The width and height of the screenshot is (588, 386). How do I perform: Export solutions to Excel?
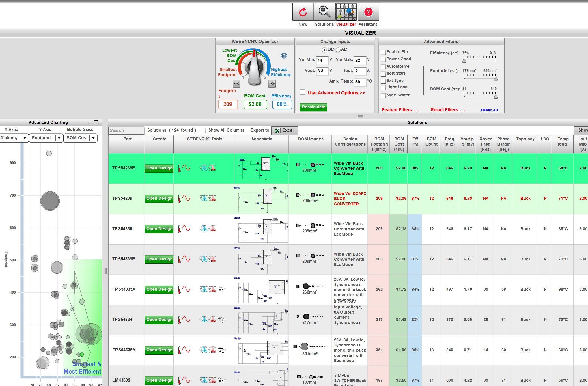[x=285, y=130]
